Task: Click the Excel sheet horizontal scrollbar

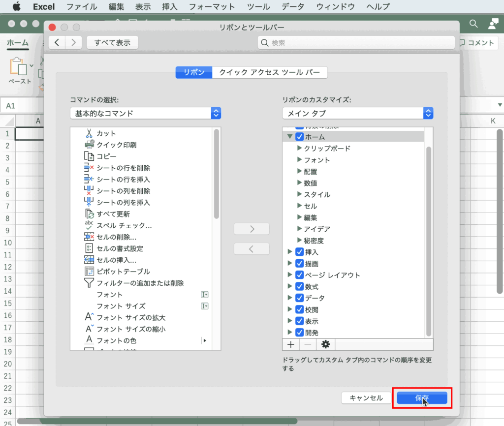Action: pos(157,421)
